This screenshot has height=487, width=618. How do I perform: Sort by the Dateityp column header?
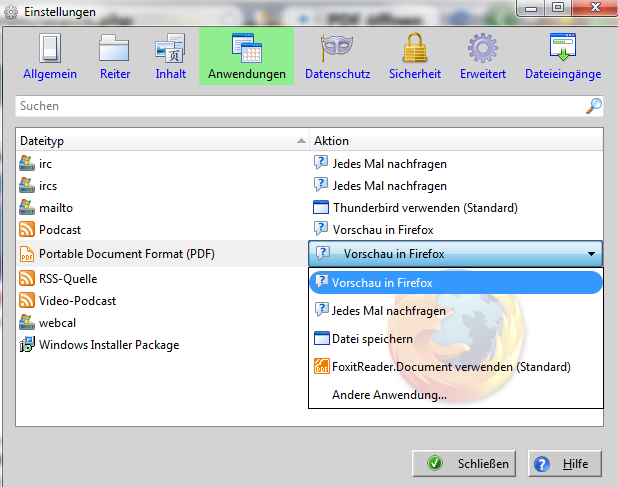(x=162, y=141)
